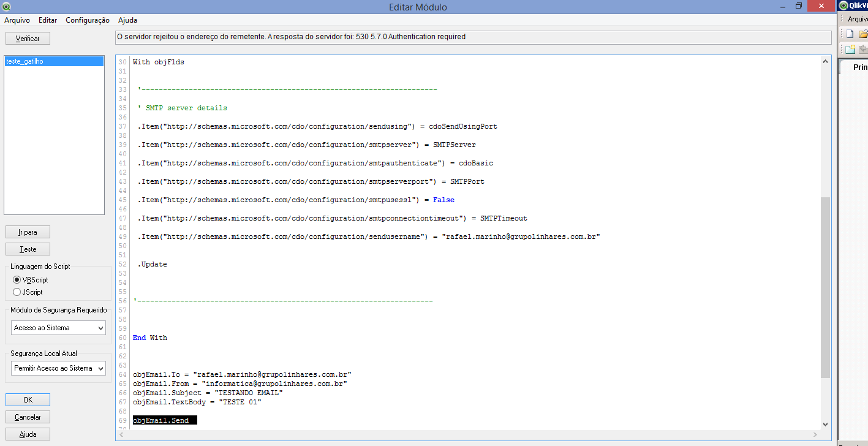Open the Segurança Local Atual dropdown
Screen dimensions: 868x446
tap(58, 368)
